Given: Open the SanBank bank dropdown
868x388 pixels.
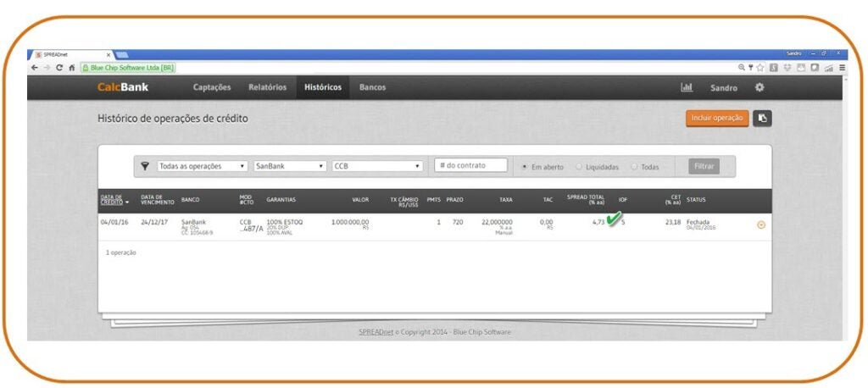Looking at the screenshot, I should coord(289,167).
